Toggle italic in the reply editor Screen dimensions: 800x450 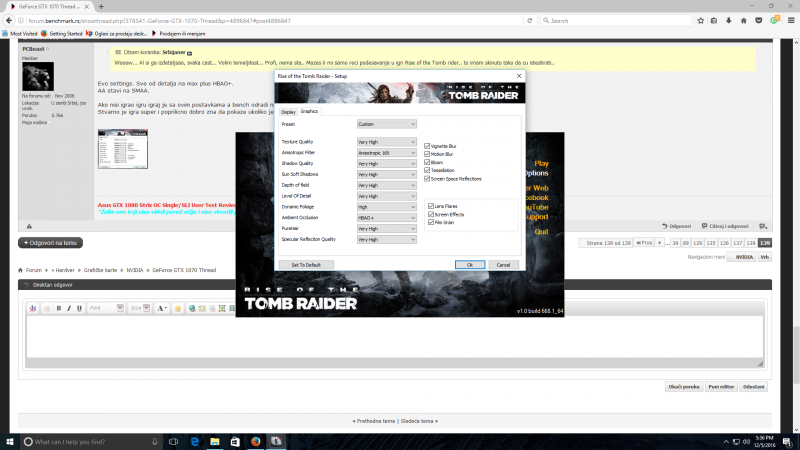69,308
